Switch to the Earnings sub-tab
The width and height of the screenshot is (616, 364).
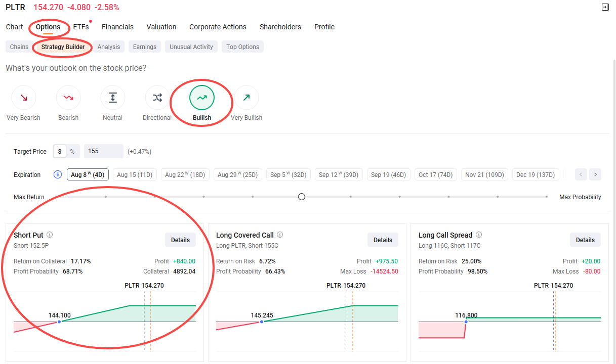[145, 47]
